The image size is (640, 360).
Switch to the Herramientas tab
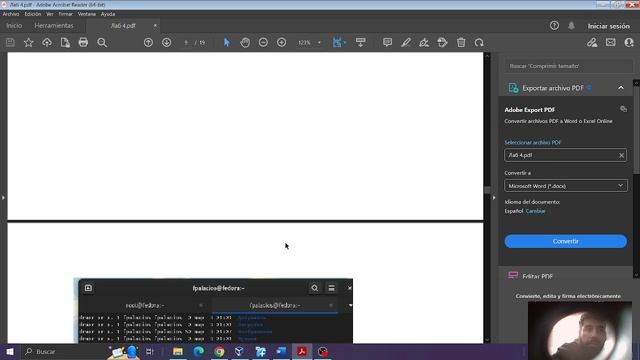click(54, 25)
